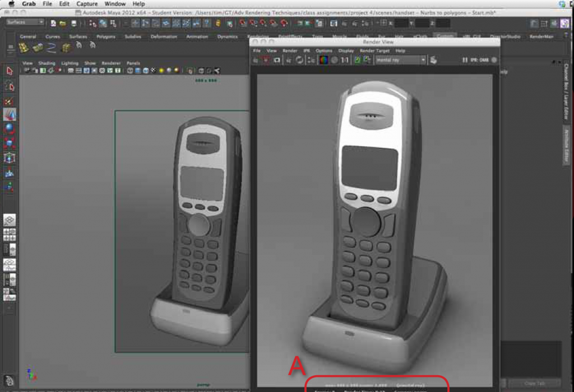Show RGB channels in the Render View
574x392 pixels.
(323, 60)
